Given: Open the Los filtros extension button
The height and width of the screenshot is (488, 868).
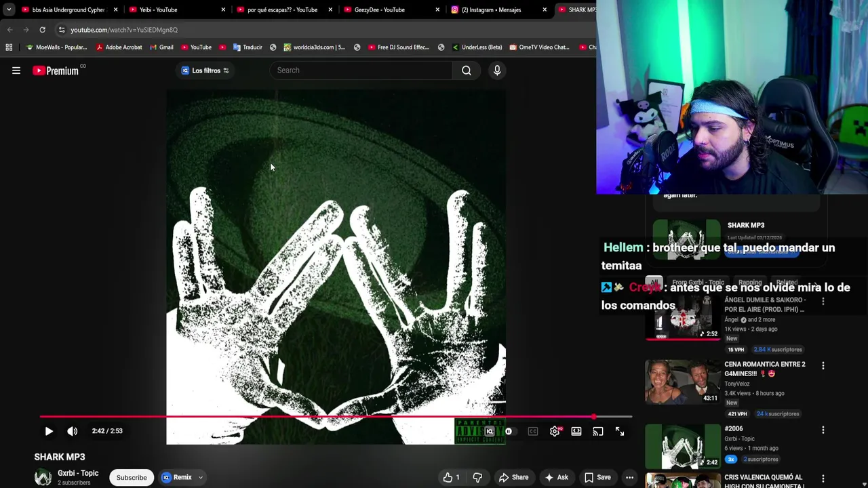Looking at the screenshot, I should 205,70.
